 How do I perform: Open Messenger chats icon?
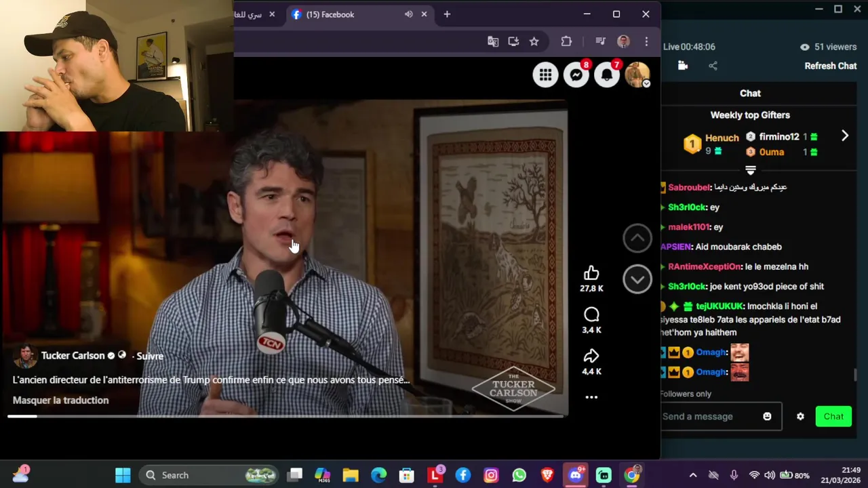[576, 75]
